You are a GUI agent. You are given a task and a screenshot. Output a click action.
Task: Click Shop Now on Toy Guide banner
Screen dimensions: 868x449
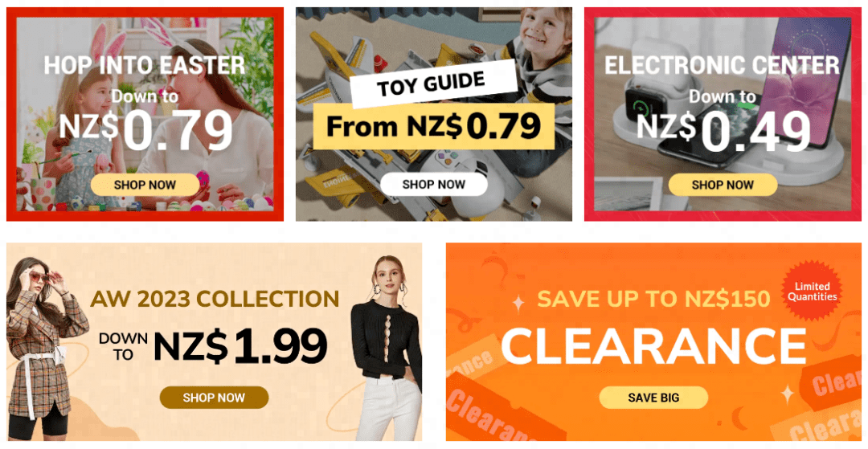click(434, 184)
